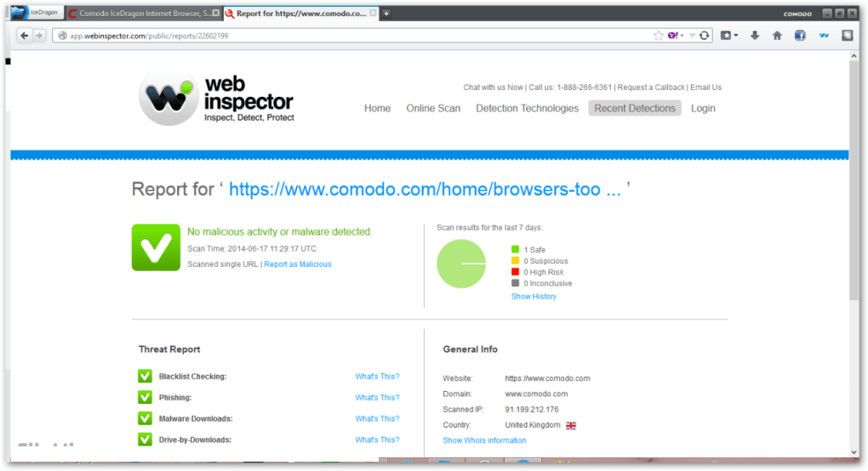Open the scanned comodo.com URL link in heading
The height and width of the screenshot is (471, 868).
click(x=425, y=189)
